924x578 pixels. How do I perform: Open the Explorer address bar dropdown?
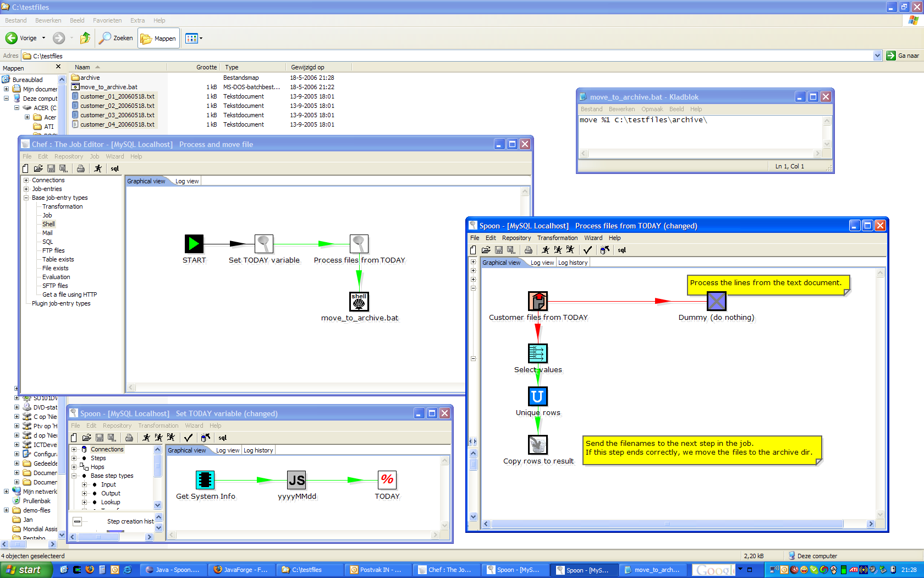[877, 56]
